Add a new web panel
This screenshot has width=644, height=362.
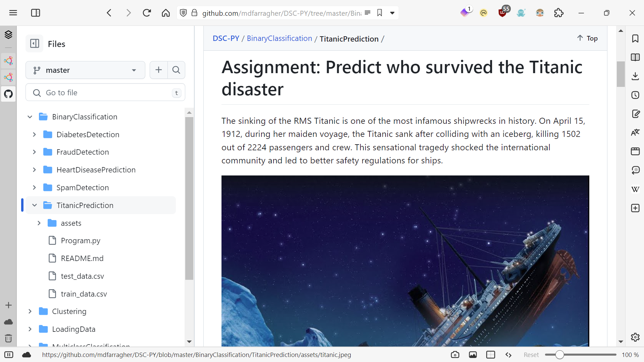tap(635, 208)
